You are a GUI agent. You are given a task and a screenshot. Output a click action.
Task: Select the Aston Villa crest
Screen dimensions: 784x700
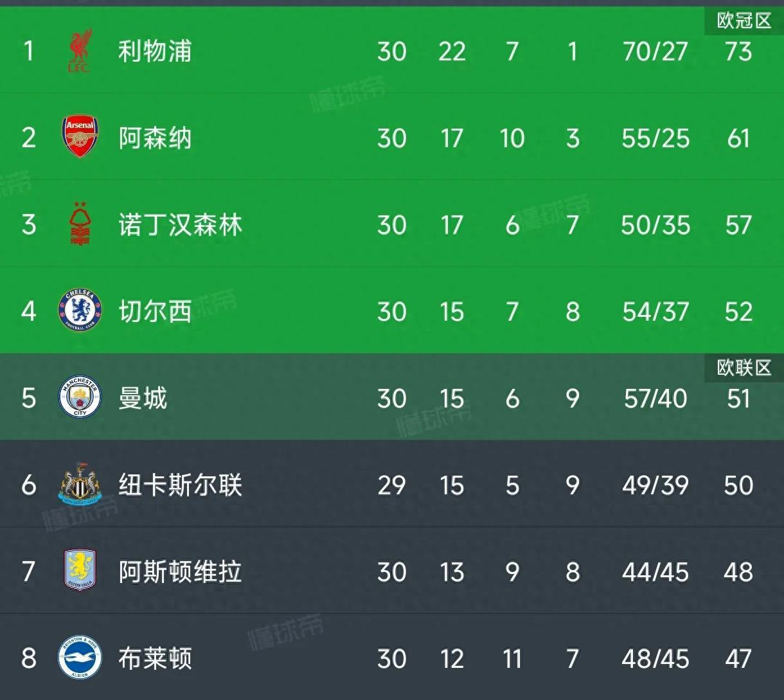(x=80, y=571)
